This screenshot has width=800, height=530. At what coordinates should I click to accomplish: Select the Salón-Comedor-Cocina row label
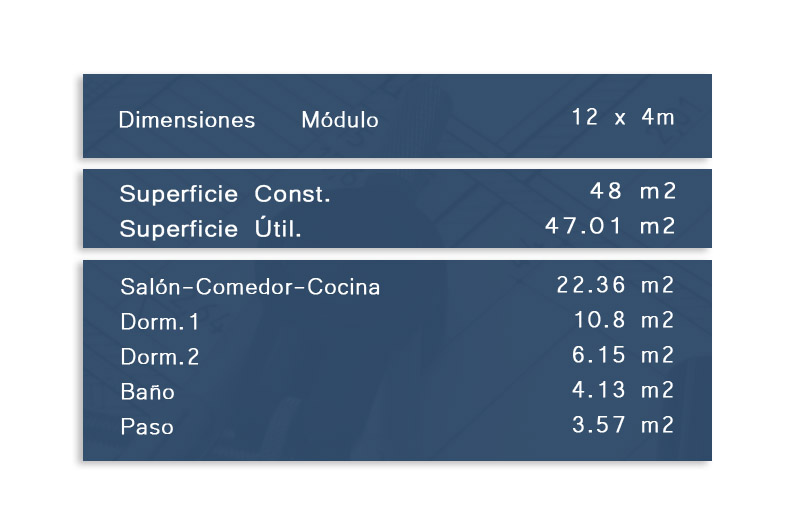pos(250,287)
